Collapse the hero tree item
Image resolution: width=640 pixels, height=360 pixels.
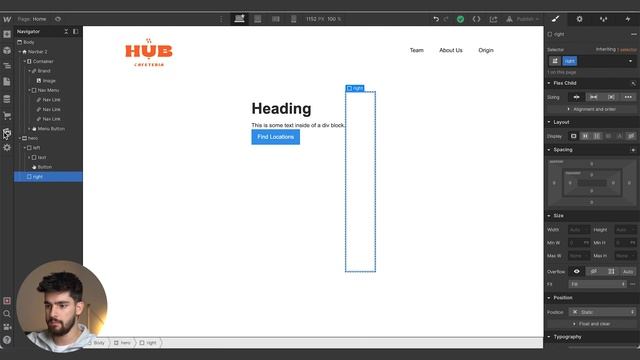[x=20, y=138]
